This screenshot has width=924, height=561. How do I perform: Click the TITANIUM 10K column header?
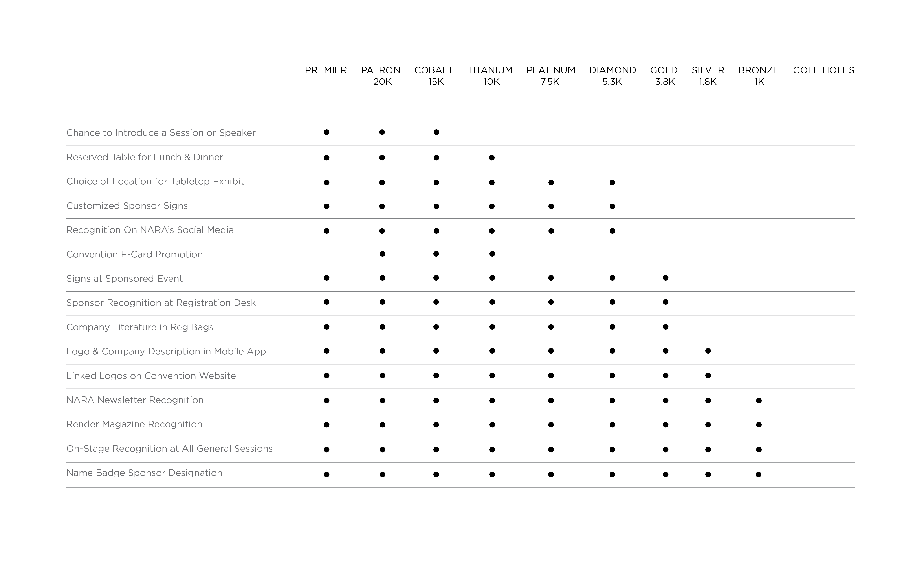pos(490,76)
